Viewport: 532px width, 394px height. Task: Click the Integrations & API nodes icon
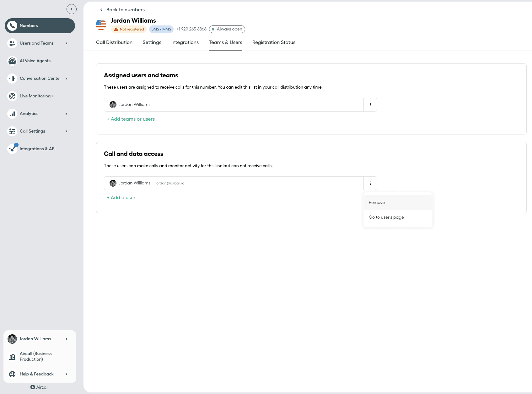pos(12,149)
